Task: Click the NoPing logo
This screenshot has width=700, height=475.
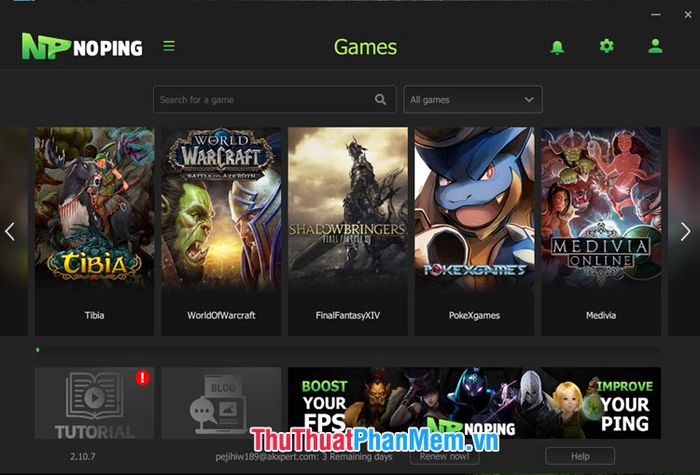Action: 82,46
